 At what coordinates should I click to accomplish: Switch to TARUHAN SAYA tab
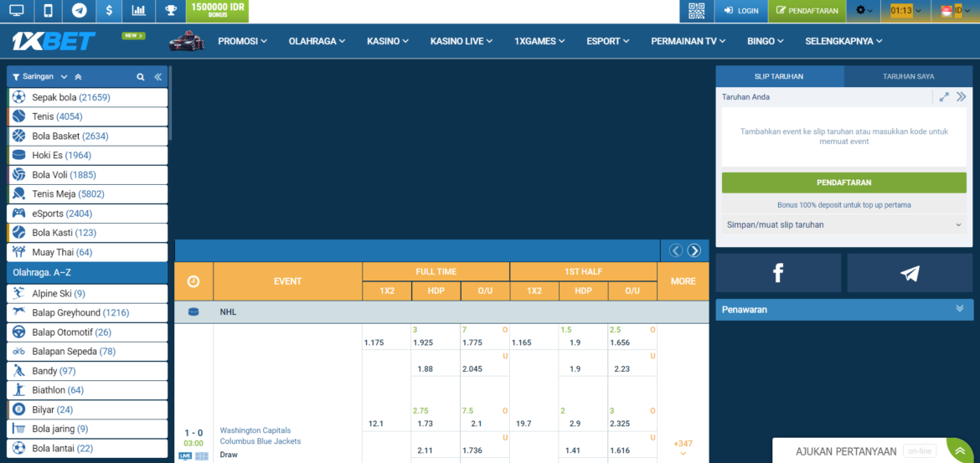[909, 76]
